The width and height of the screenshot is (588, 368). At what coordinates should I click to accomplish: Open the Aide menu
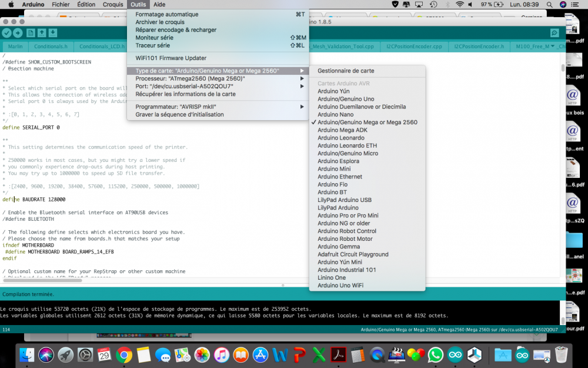point(159,5)
